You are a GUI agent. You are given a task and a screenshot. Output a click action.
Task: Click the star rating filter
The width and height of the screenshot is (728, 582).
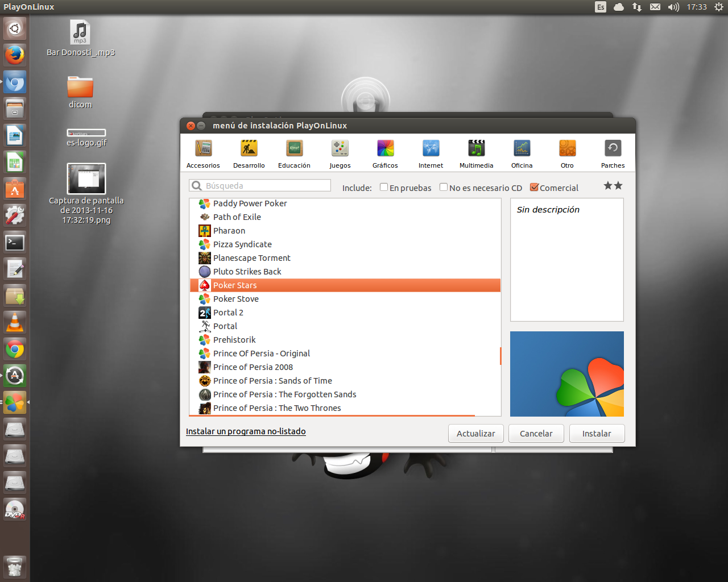click(x=613, y=186)
